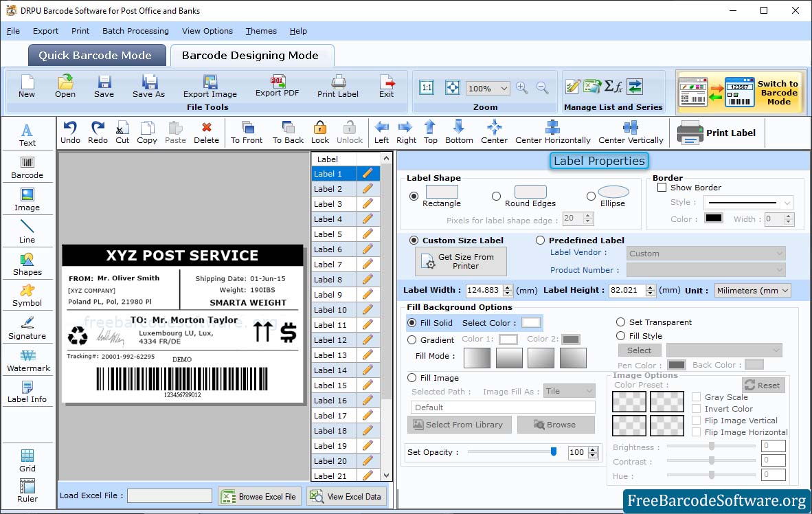Select the Round Edges label shape
This screenshot has width=812, height=514.
(496, 197)
